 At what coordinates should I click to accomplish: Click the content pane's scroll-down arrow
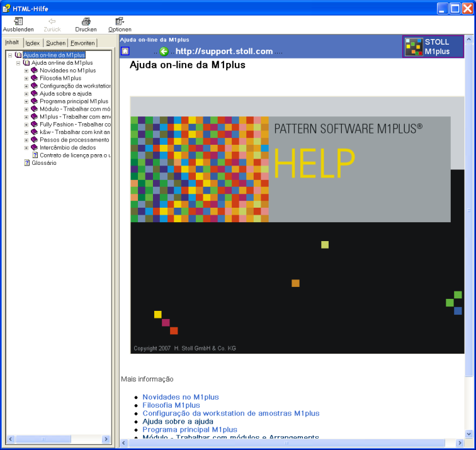coord(468,434)
